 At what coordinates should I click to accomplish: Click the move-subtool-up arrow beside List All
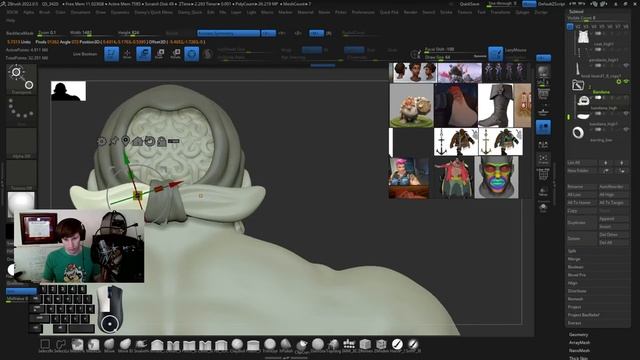(x=606, y=163)
